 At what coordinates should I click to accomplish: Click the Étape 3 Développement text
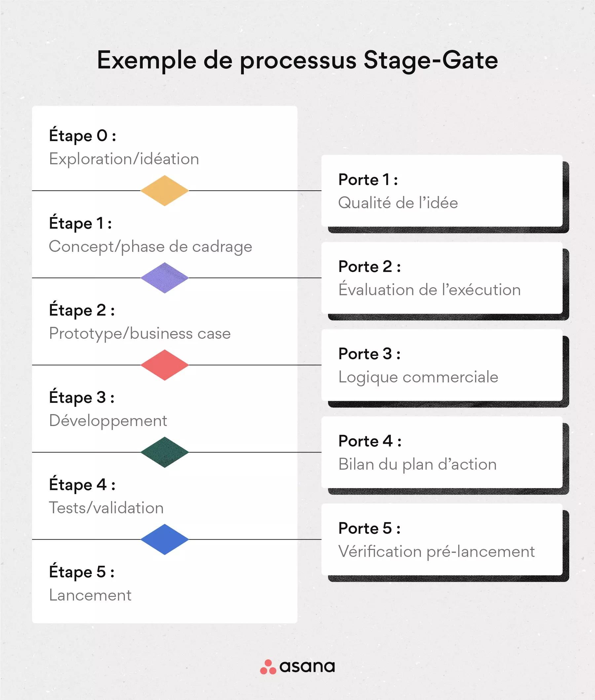[108, 421]
